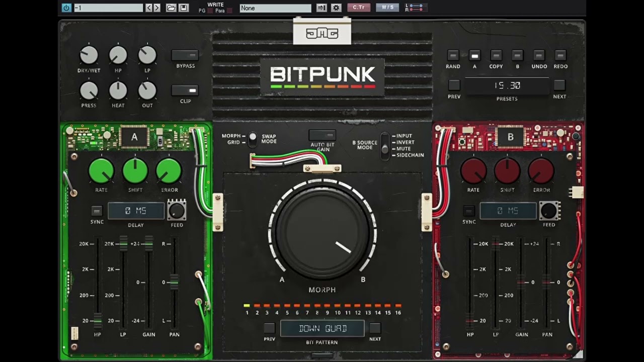
Task: Toggle SYNC button in section B
Action: point(469,211)
